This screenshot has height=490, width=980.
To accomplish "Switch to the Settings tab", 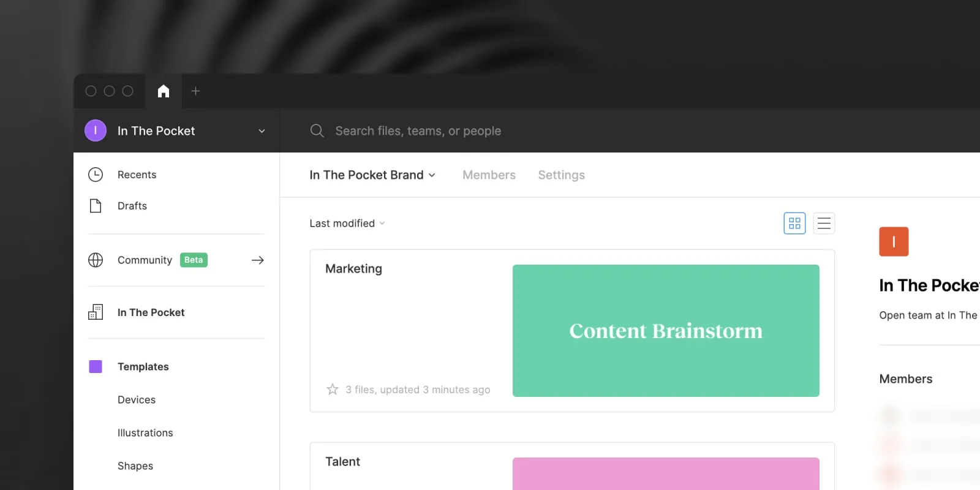I will coord(562,175).
